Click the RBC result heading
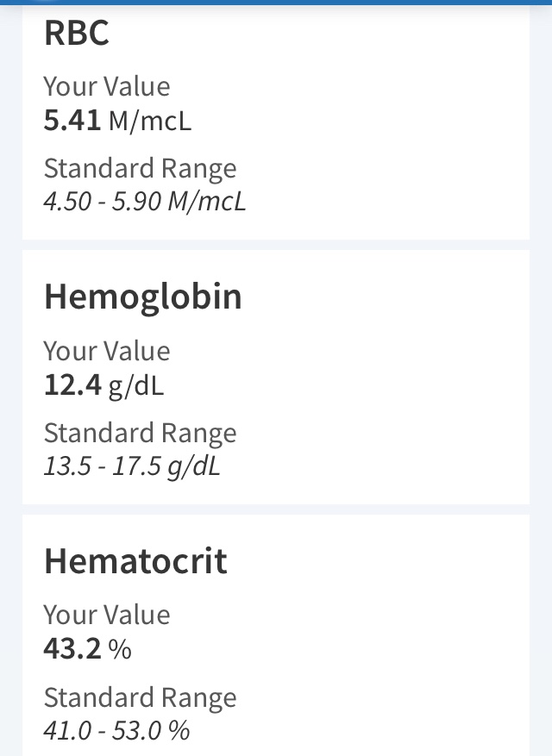Viewport: 552px width, 756px height. click(x=77, y=33)
